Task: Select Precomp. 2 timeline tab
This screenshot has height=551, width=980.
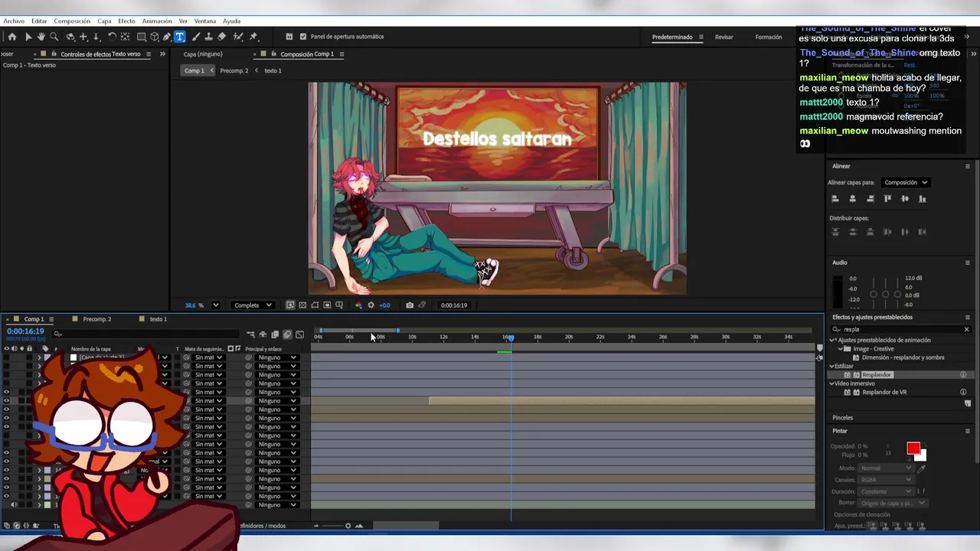Action: click(x=97, y=319)
